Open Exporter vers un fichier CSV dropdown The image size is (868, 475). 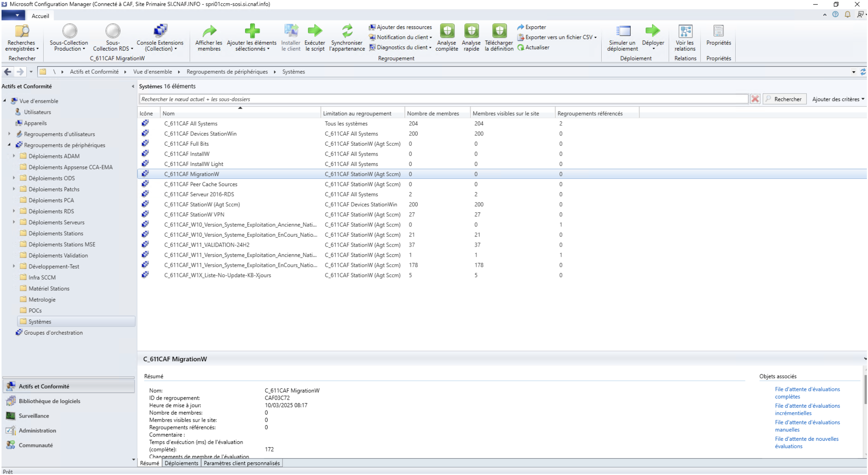click(557, 37)
